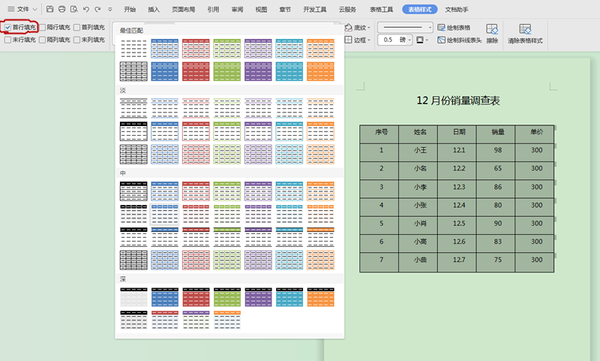600x361 pixels.
Task: Undo the last action
Action: point(86,9)
